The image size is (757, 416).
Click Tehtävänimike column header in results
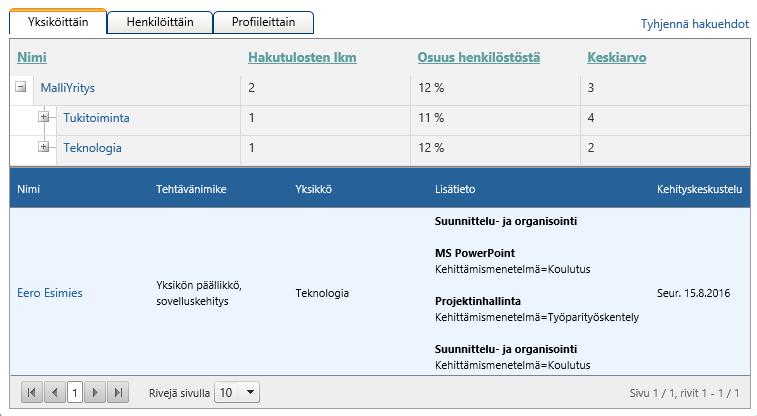pos(191,189)
